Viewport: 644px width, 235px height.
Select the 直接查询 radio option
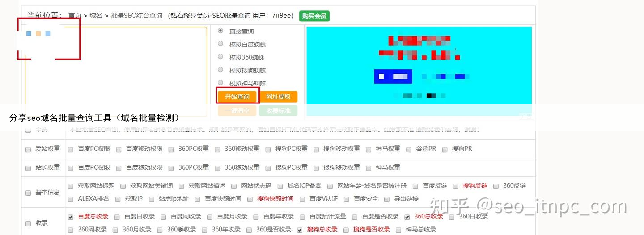click(x=220, y=31)
